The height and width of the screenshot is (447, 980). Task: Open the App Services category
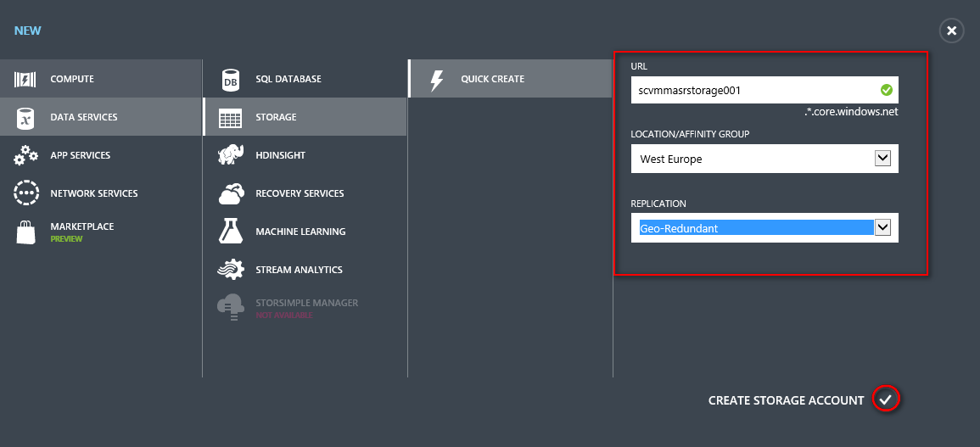(101, 155)
